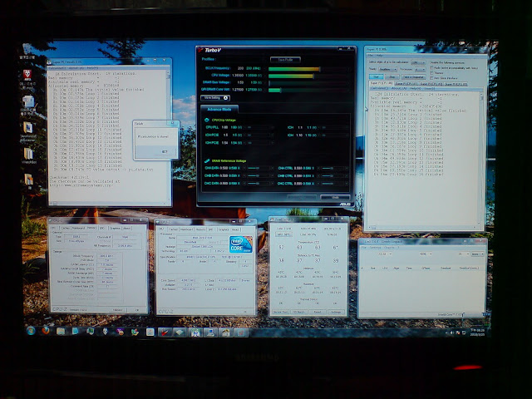The image size is (532, 399).
Task: Confirm the Finish dialog OK button
Action: (165, 151)
